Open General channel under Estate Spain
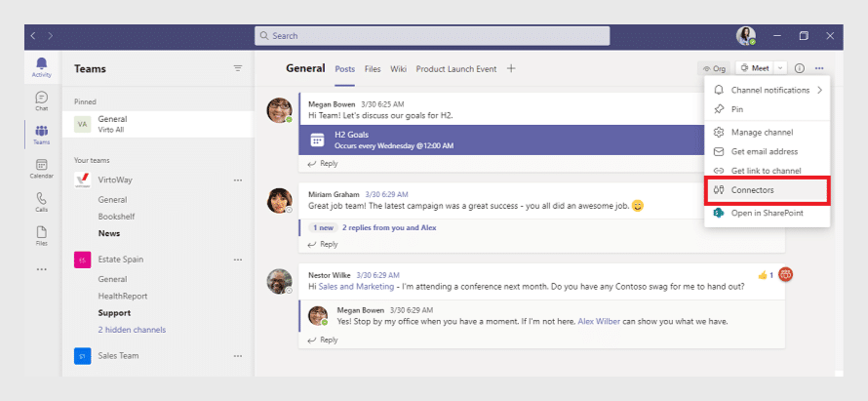The height and width of the screenshot is (401, 868). coord(112,280)
